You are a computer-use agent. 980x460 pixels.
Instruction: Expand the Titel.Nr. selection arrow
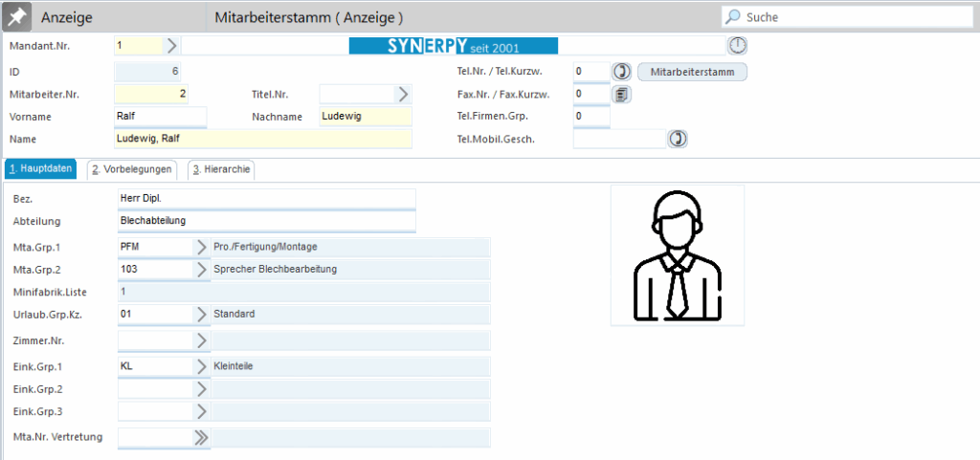[403, 94]
